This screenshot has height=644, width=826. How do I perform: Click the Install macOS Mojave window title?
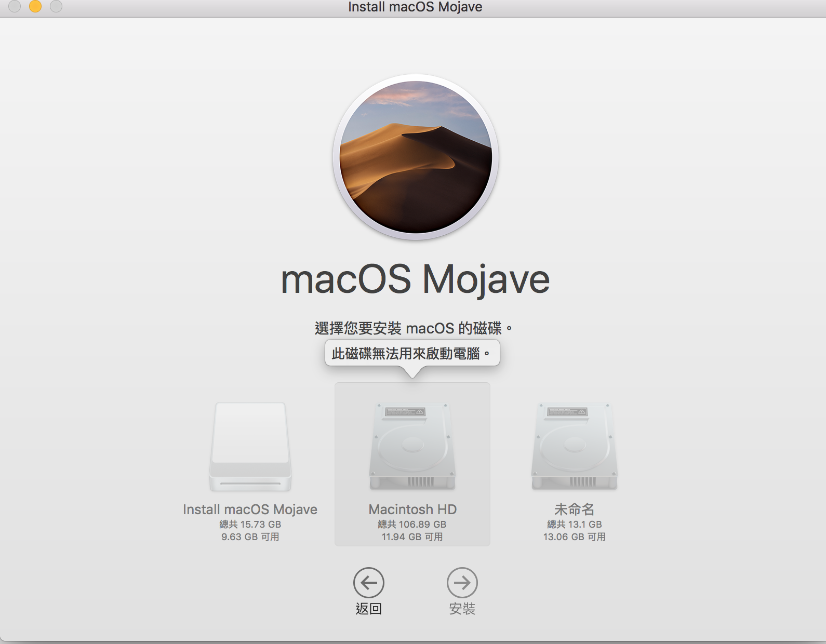[415, 7]
